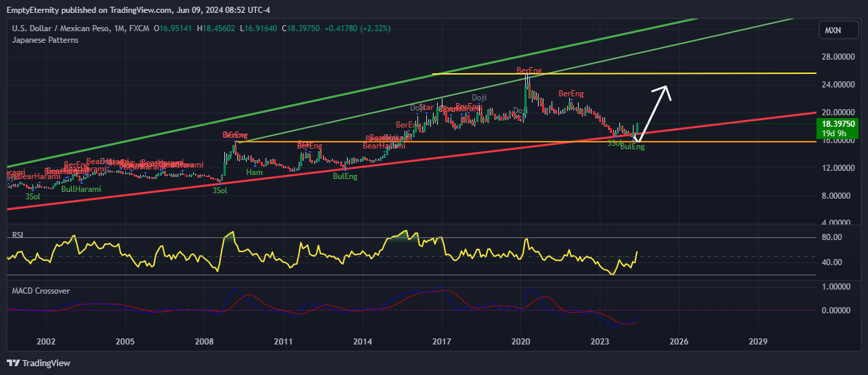Select the yellow horizontal resistance line
Image resolution: width=868 pixels, height=375 pixels.
623,73
